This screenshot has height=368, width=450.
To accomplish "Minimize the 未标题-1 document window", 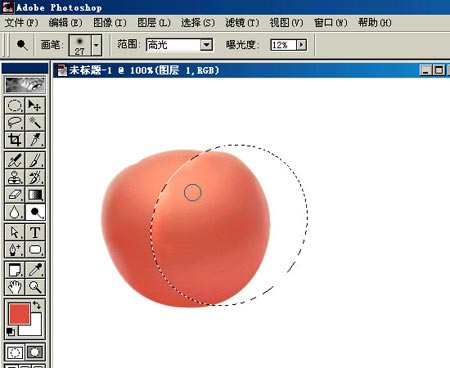I will coord(425,70).
